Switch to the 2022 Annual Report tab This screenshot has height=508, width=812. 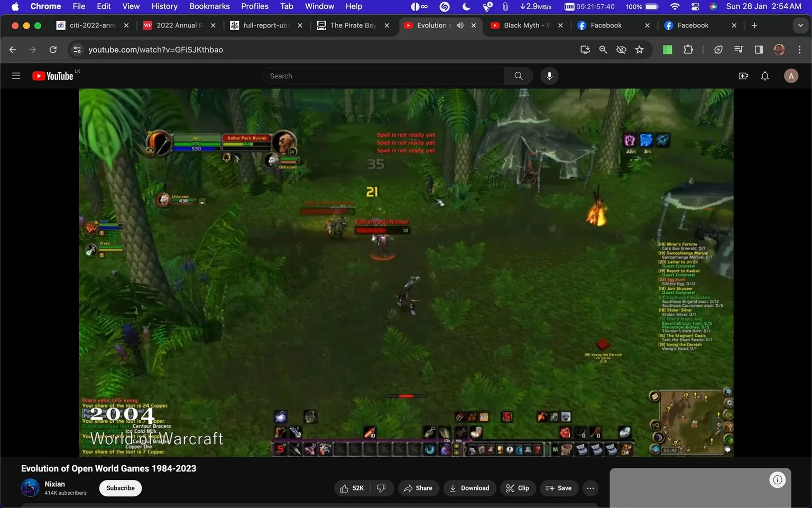coord(179,25)
